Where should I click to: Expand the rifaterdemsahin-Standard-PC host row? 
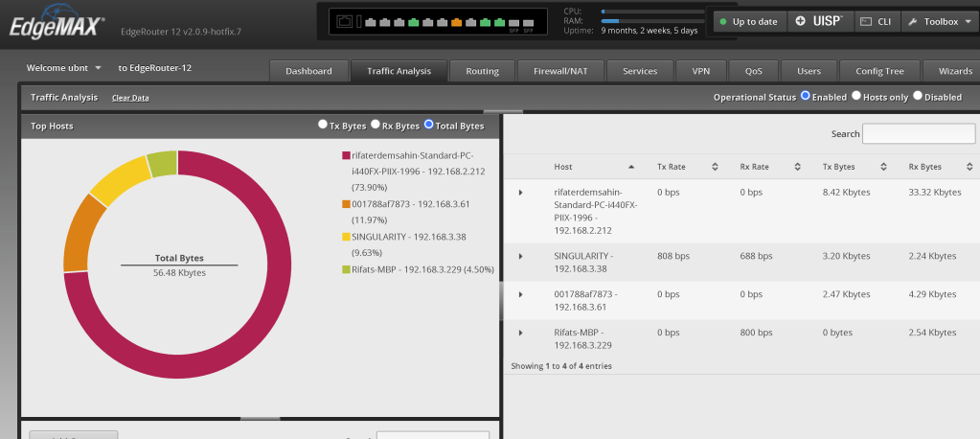point(520,193)
